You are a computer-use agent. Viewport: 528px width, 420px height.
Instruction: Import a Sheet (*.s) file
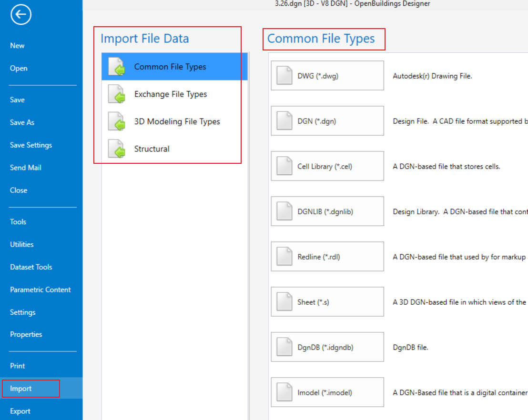[x=327, y=302]
